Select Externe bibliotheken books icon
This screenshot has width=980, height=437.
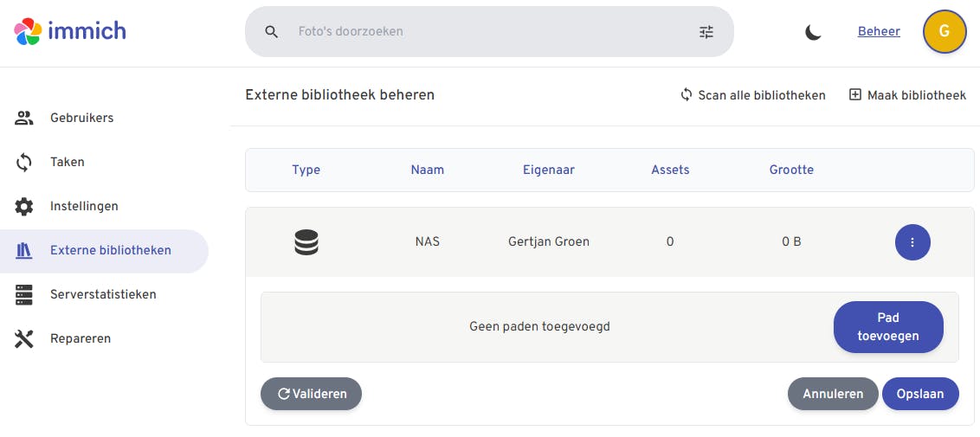coord(24,251)
